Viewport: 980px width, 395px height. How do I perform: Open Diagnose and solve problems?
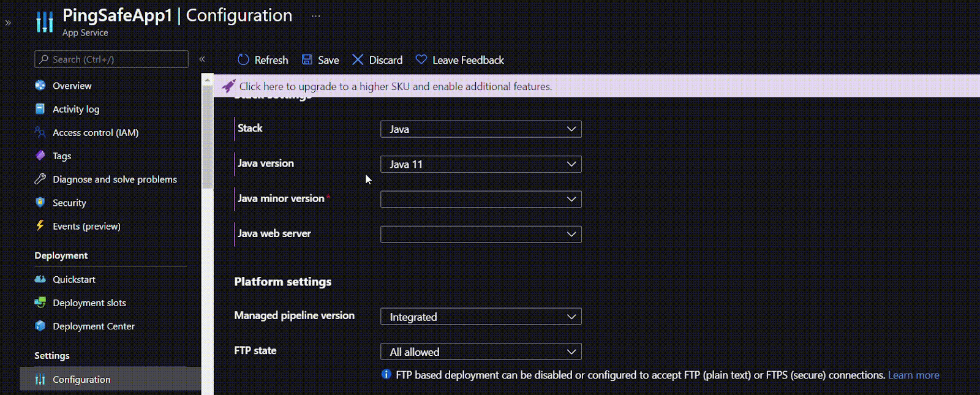pyautogui.click(x=115, y=179)
